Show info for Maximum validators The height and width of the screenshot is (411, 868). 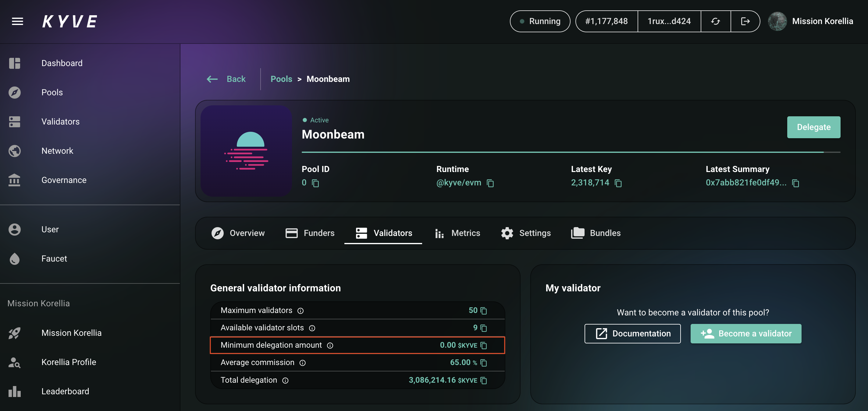coord(300,311)
